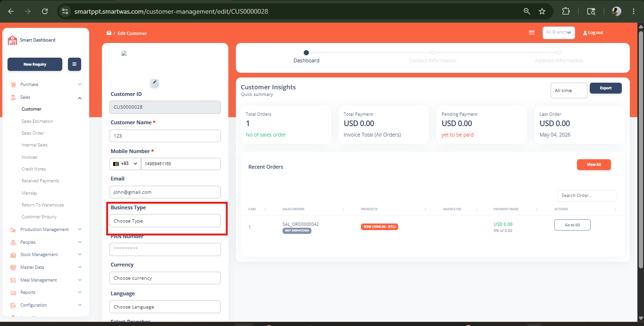Open the All time period dropdown
This screenshot has height=326, width=644.
[569, 90]
